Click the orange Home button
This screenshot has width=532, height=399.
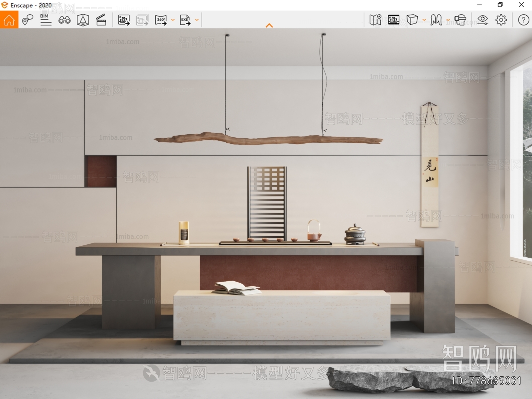tap(9, 20)
